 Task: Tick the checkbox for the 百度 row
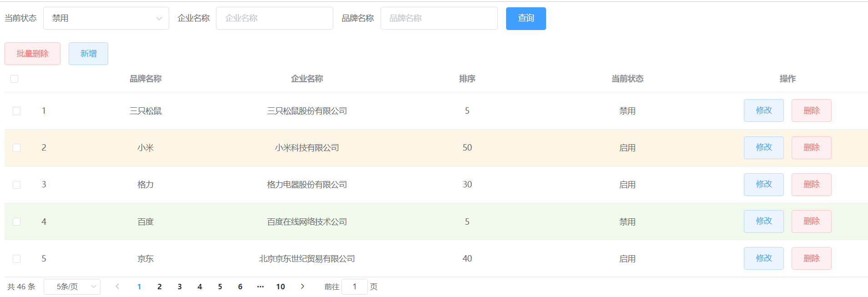click(17, 221)
